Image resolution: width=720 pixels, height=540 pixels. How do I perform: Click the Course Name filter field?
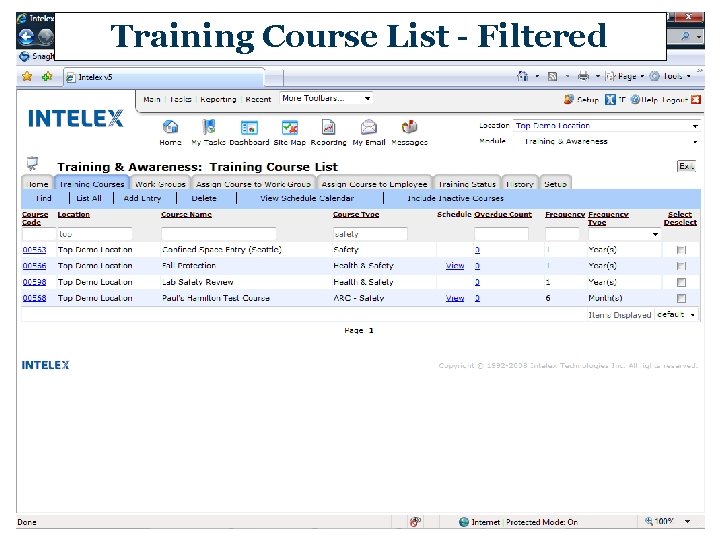tap(219, 234)
